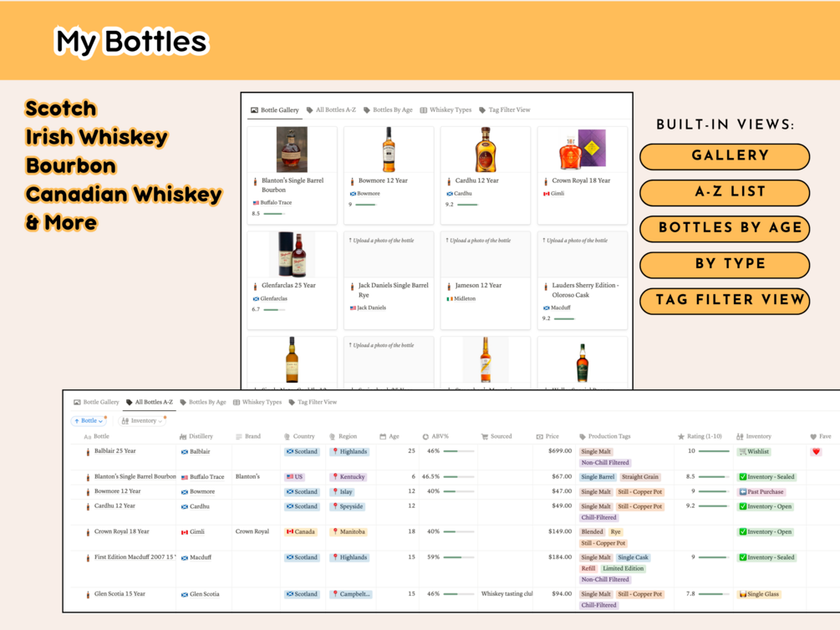
Task: Open Bottles By Age tab in lower table panel
Action: pos(203,402)
